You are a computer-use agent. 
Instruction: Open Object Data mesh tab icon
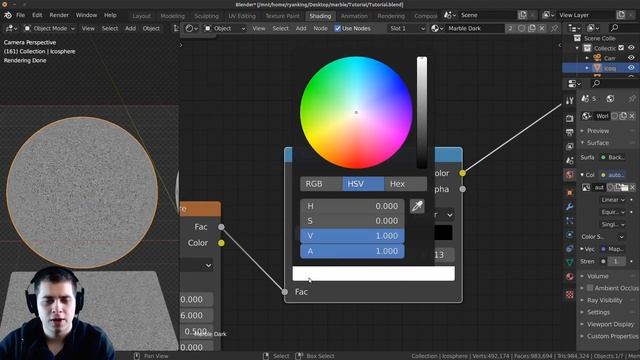pos(569,262)
